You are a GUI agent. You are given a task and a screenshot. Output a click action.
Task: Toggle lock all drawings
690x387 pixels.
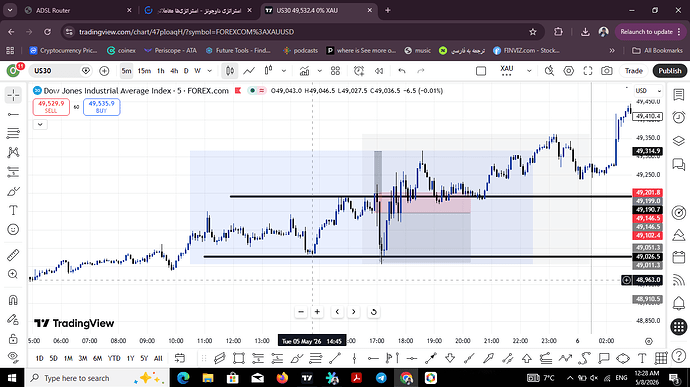13,339
